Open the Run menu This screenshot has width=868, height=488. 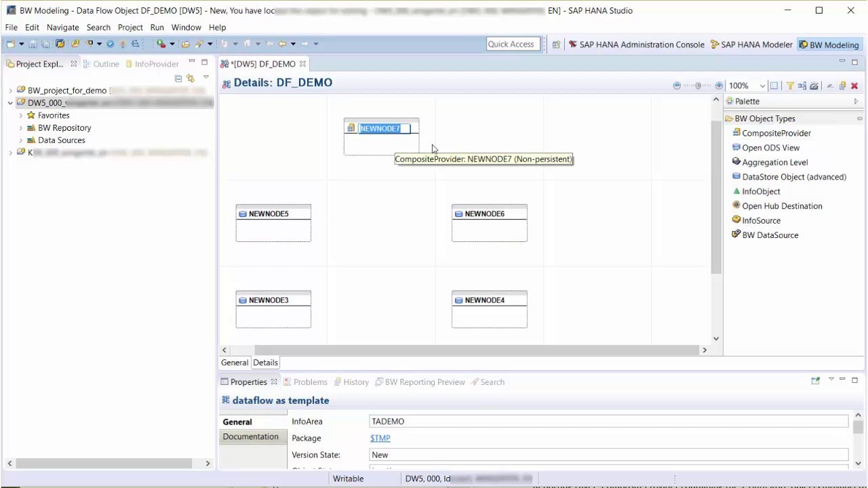tap(157, 27)
